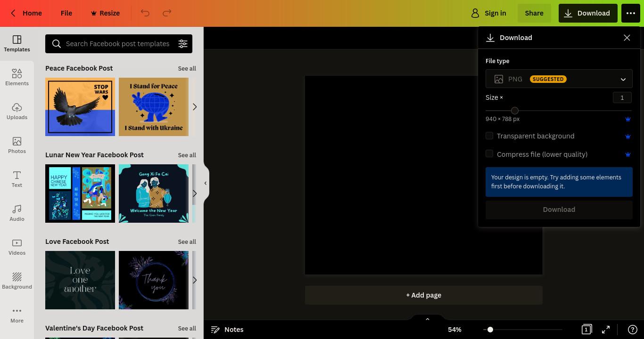Click the disabled Download button in panel
The width and height of the screenshot is (644, 339).
559,210
